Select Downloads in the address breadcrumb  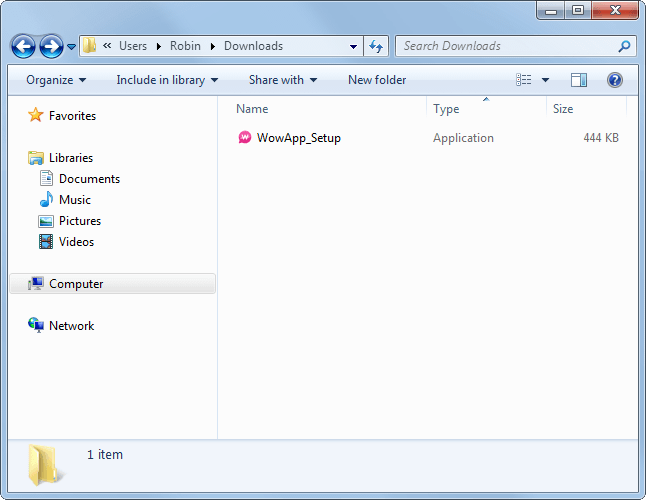[253, 46]
